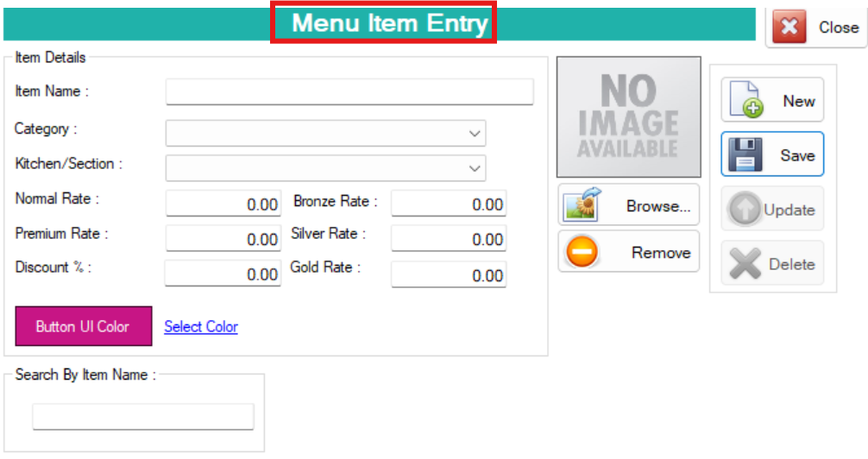Viewport: 868px width, 459px height.
Task: Click the floppy disk Save icon
Action: [x=745, y=154]
